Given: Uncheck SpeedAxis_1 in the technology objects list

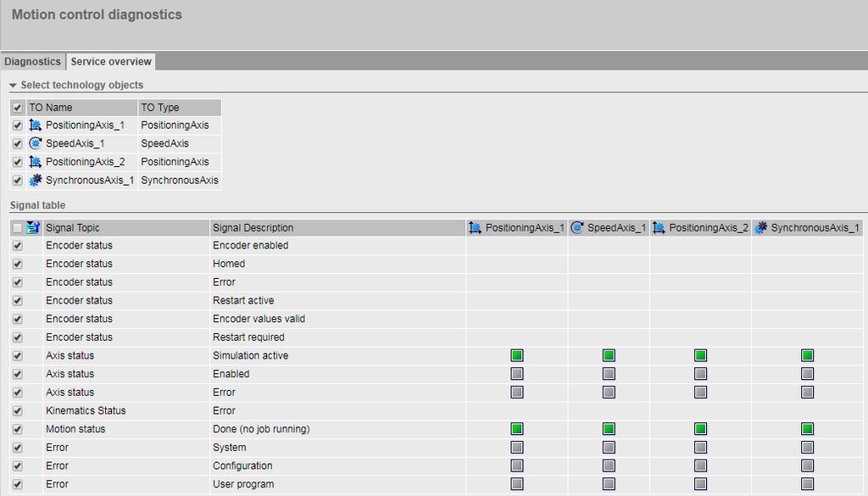Looking at the screenshot, I should click(x=17, y=144).
